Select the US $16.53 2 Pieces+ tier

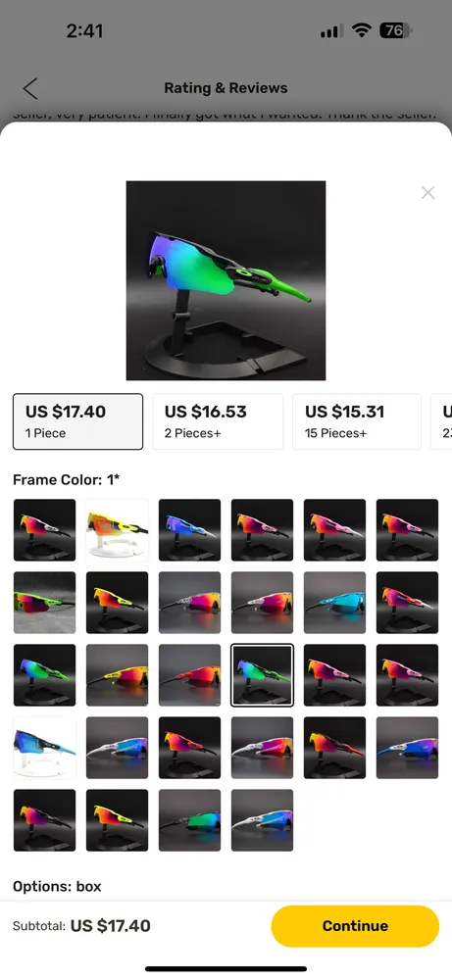click(x=218, y=421)
